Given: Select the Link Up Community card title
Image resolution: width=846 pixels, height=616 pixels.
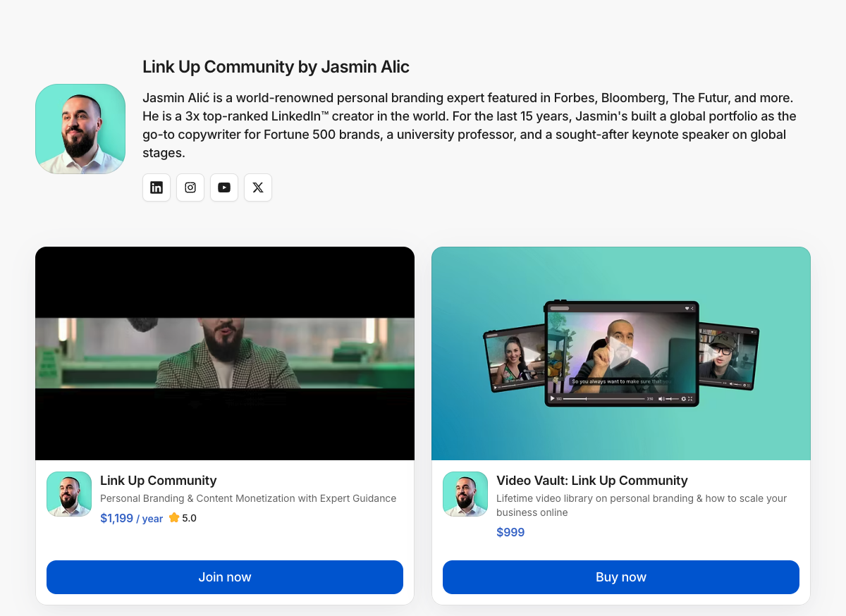Looking at the screenshot, I should click(158, 480).
